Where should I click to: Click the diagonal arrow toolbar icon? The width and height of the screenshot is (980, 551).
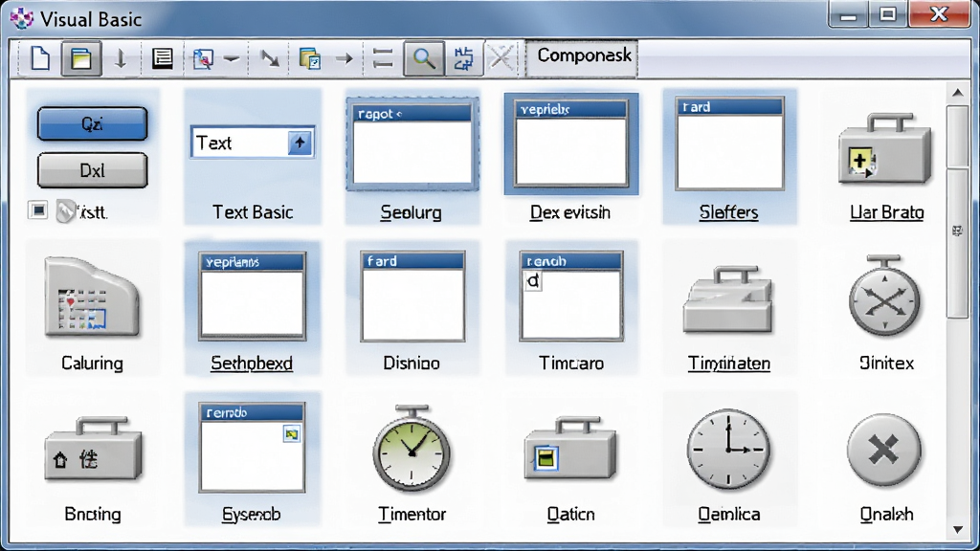[270, 58]
